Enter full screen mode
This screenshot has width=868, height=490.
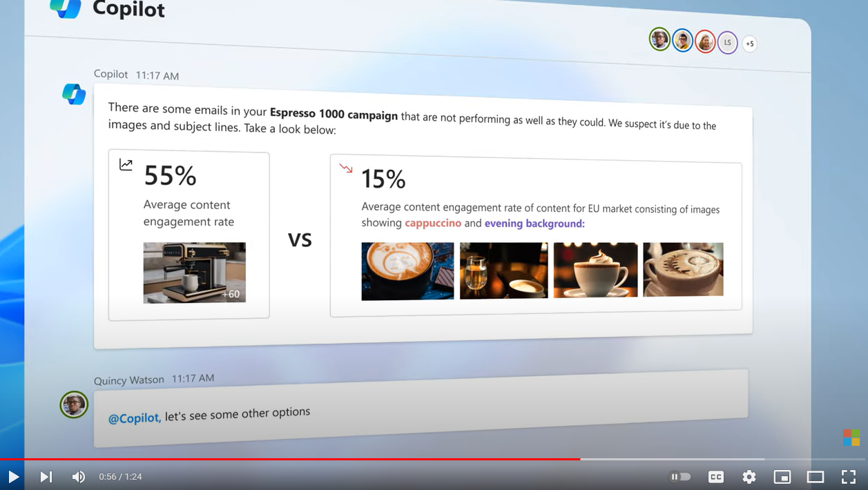849,477
